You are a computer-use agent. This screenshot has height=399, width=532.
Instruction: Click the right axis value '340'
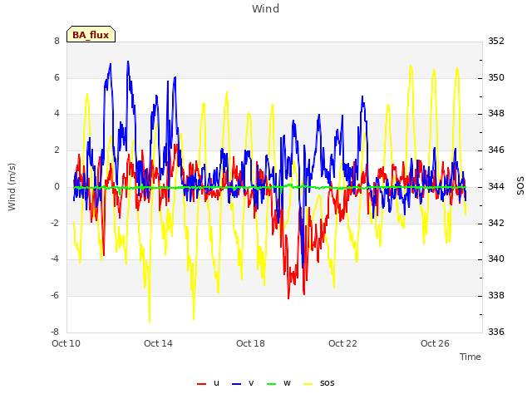pos(496,259)
